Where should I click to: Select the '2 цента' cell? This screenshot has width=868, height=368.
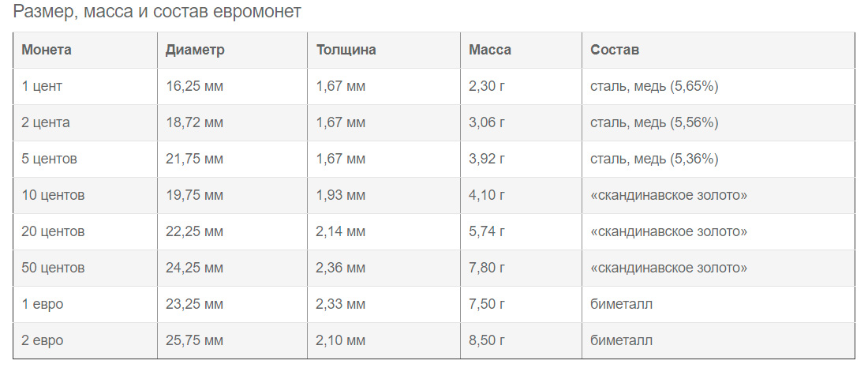tap(46, 122)
